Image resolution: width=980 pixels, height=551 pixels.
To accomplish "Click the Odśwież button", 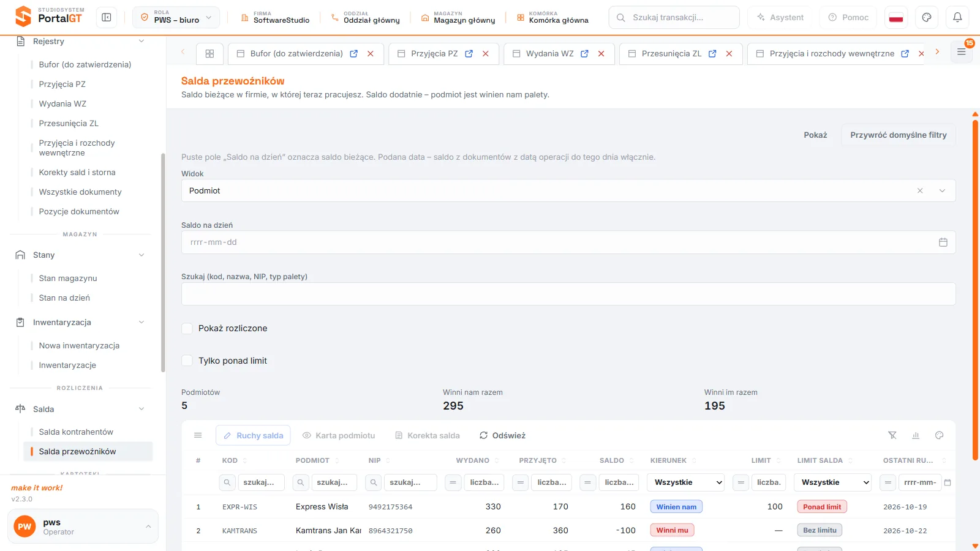I will click(x=502, y=436).
